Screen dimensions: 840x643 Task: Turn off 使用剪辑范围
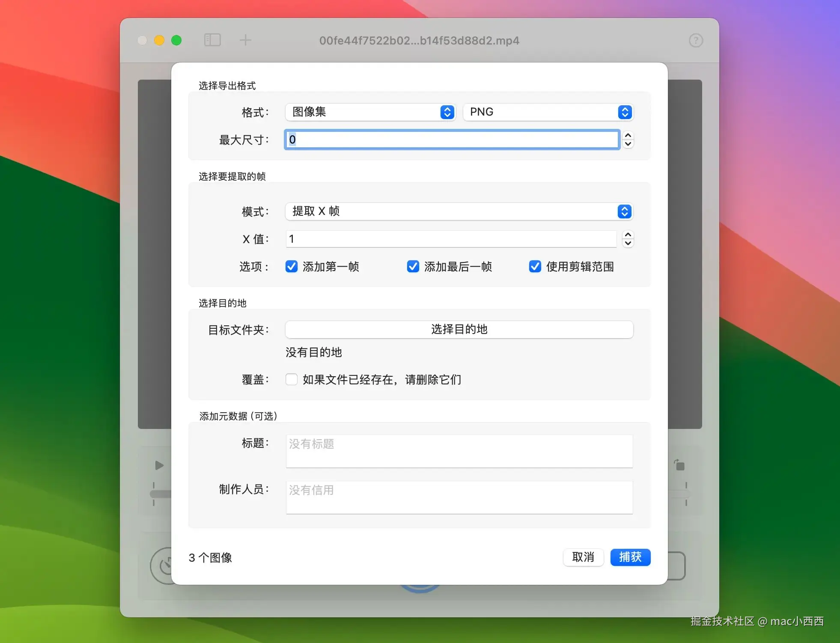(x=535, y=266)
